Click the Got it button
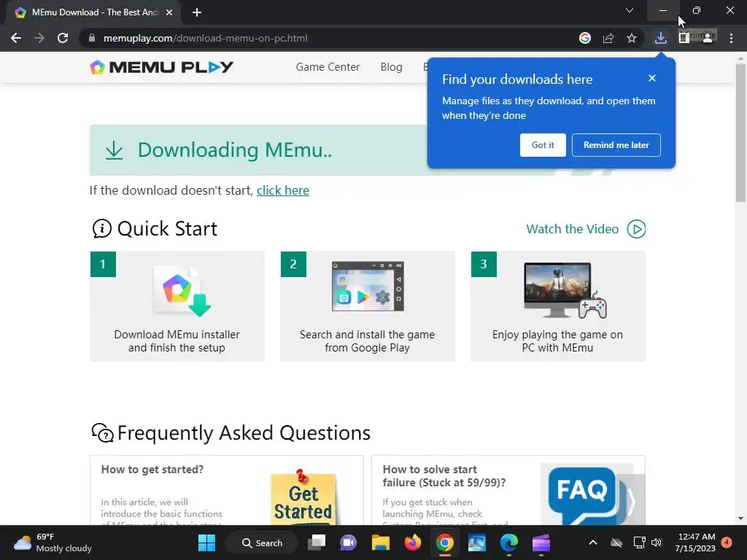Image resolution: width=747 pixels, height=560 pixels. tap(543, 145)
